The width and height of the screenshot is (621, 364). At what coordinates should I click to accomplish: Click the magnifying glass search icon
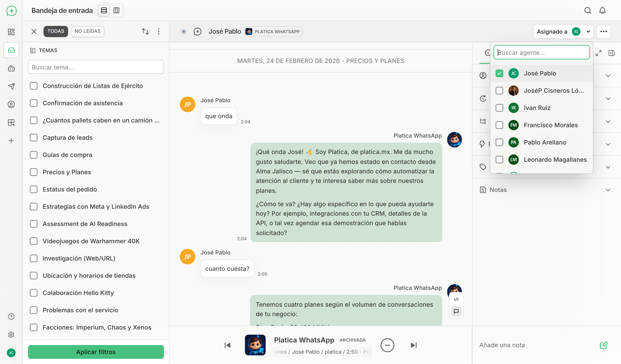(588, 10)
